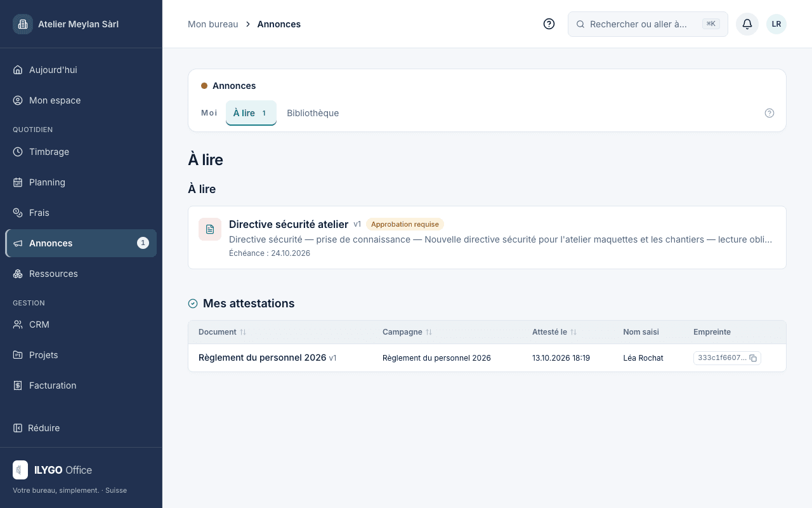Open Planning in sidebar
The image size is (812, 508).
pos(81,182)
